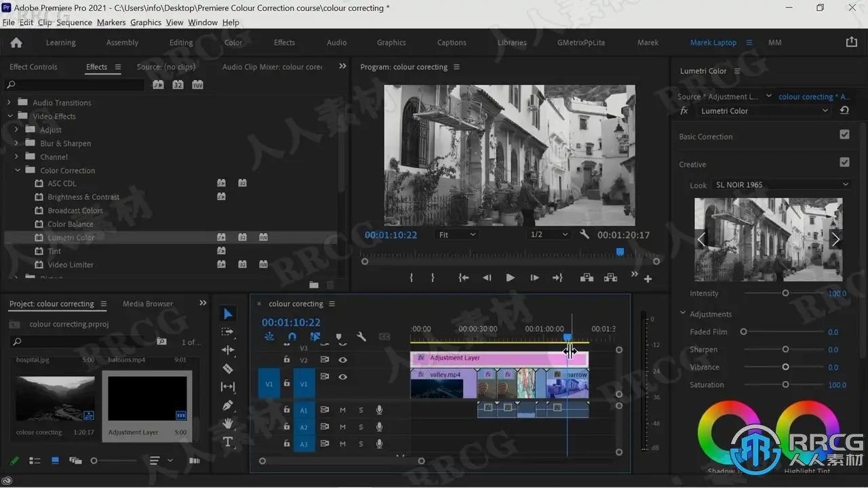Select the Adjustment Layer thumbnail in the Project panel
The height and width of the screenshot is (488, 868).
(147, 399)
